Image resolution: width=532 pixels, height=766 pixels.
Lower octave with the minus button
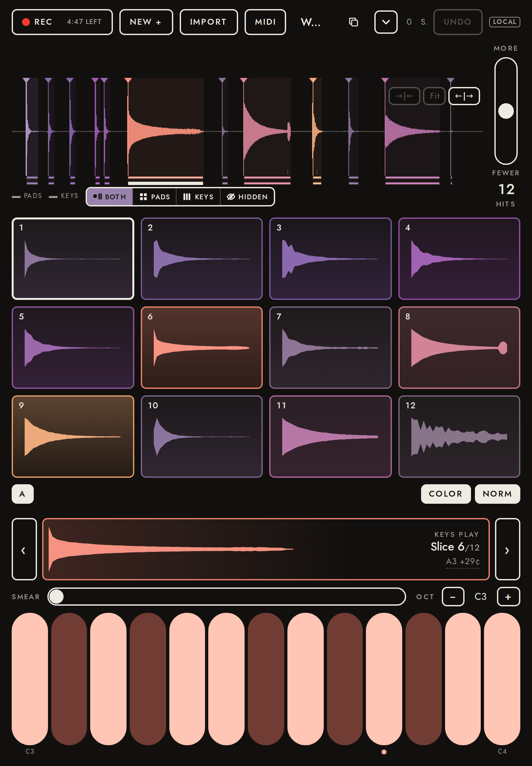click(x=453, y=597)
